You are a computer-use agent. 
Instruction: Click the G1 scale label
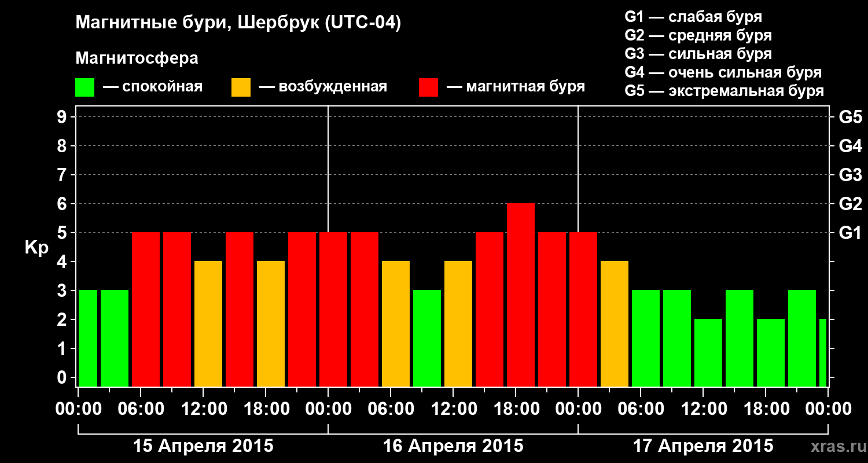click(x=850, y=233)
